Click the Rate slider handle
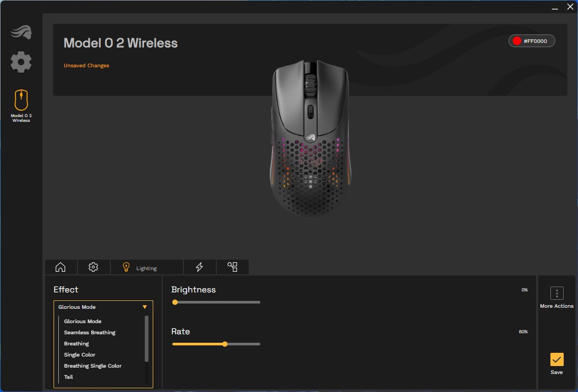 pyautogui.click(x=225, y=344)
